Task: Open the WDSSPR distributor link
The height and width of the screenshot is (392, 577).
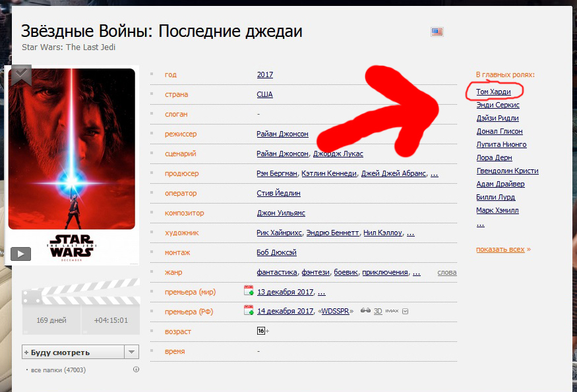Action: click(335, 311)
